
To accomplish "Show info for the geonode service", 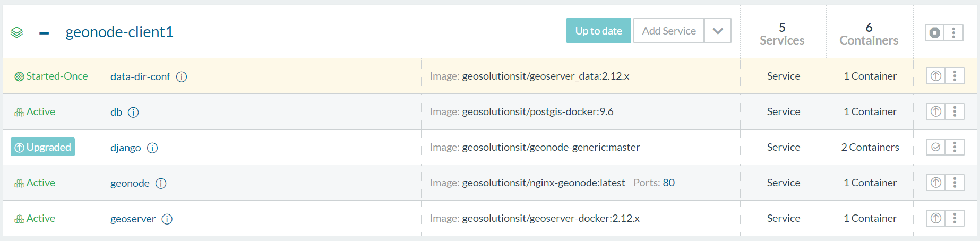I will click(161, 184).
